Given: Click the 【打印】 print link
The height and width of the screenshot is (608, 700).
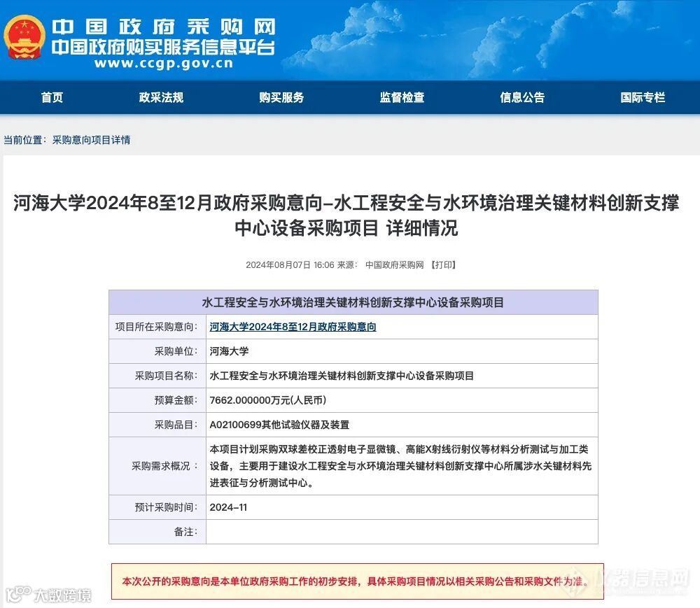Looking at the screenshot, I should pos(443,265).
